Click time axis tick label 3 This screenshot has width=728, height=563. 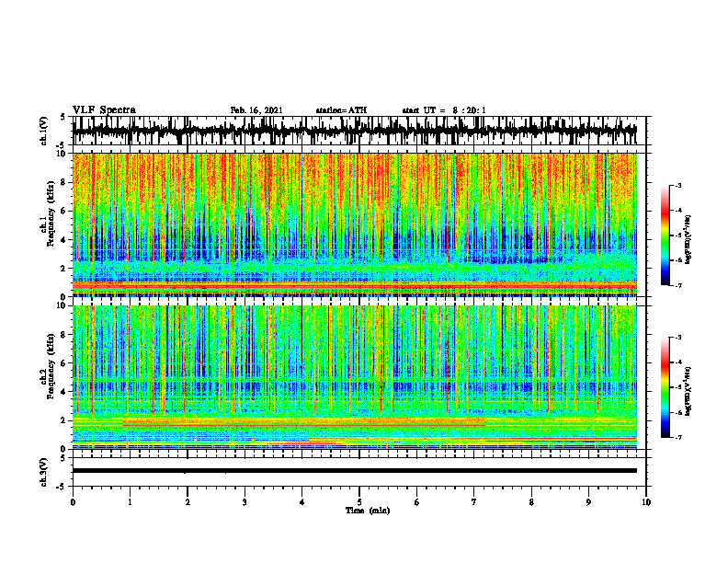point(245,502)
